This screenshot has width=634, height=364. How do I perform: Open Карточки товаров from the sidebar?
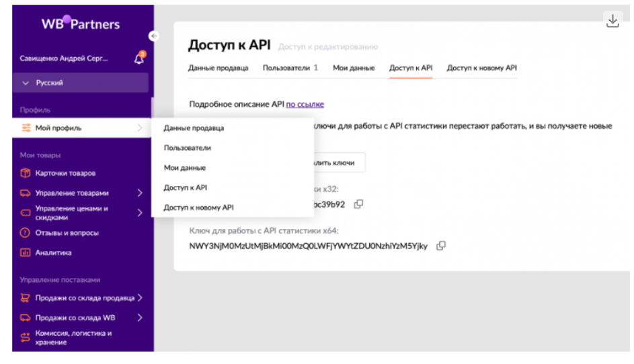(x=65, y=173)
